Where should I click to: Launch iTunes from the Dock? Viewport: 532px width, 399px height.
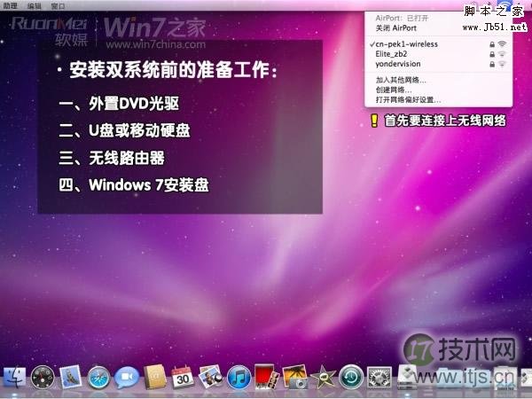point(239,378)
